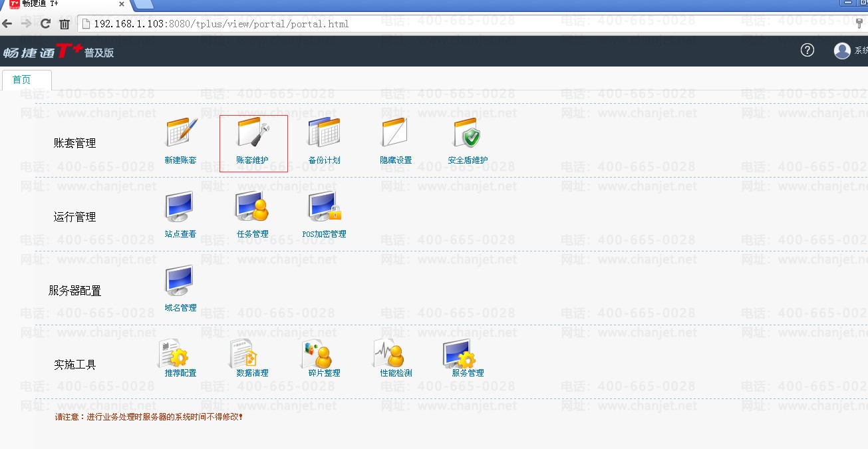Viewport: 868px width, 449px height.
Task: Click the 新建账套 text link
Action: click(x=181, y=160)
